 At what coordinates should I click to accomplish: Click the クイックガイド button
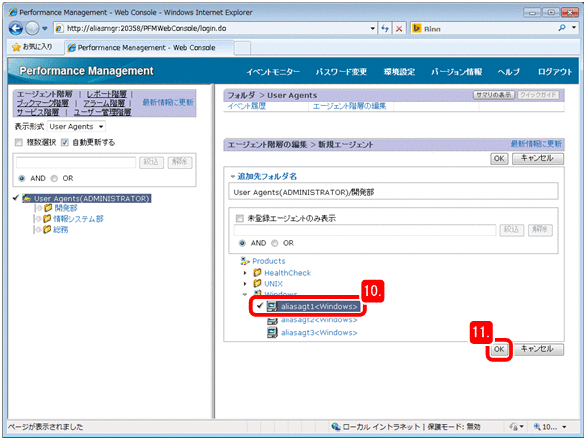(x=538, y=95)
